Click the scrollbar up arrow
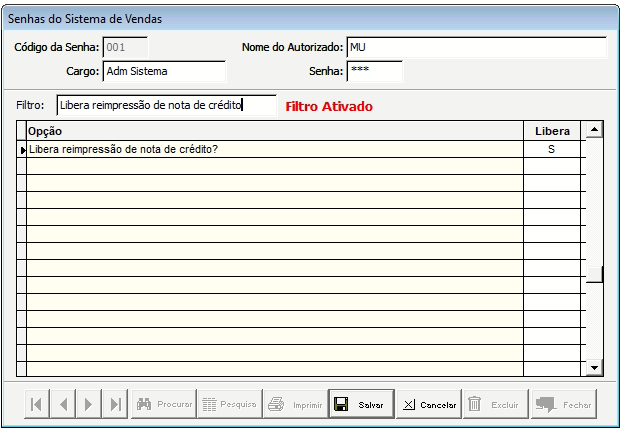Viewport: 623px width, 429px height. pyautogui.click(x=594, y=129)
